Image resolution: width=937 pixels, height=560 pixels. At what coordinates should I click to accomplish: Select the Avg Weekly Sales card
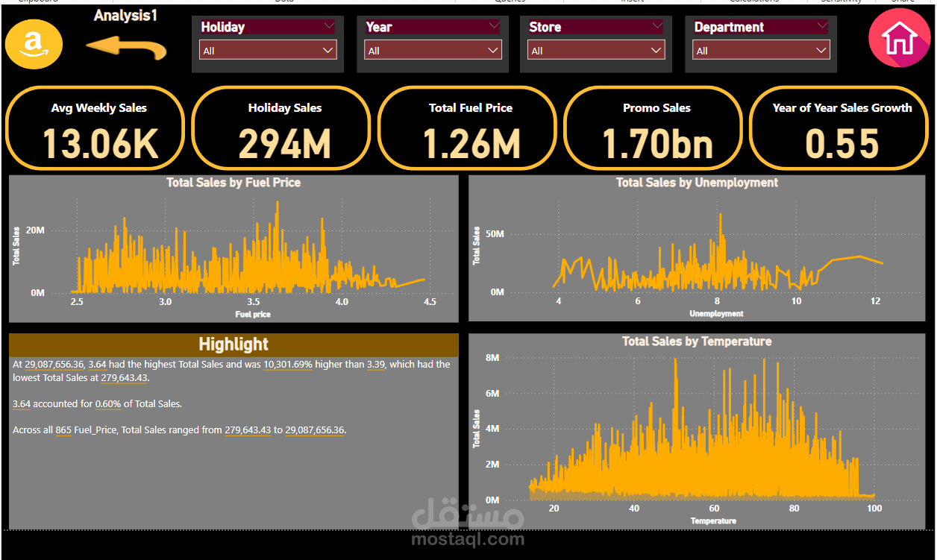[95, 128]
